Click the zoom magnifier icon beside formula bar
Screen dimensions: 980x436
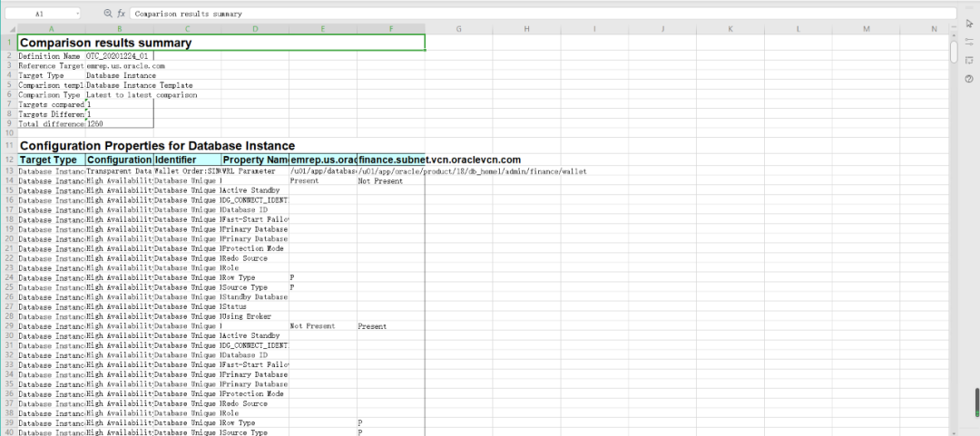coord(108,14)
